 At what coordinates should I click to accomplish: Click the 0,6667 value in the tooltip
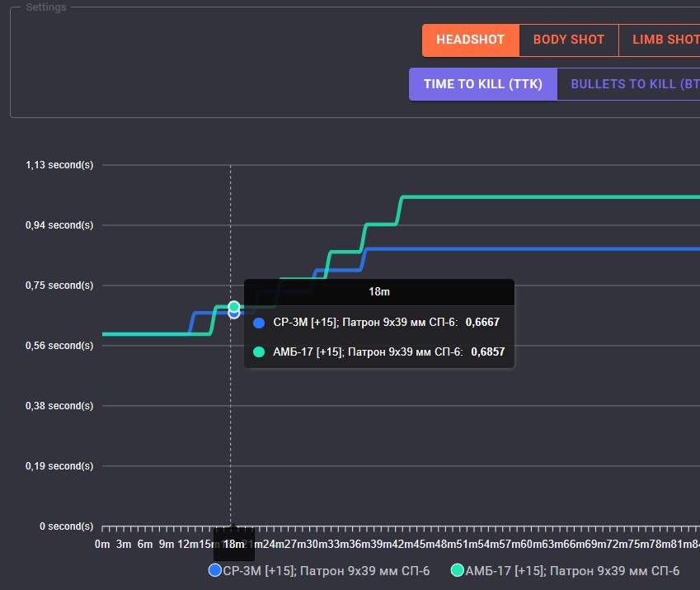click(482, 323)
